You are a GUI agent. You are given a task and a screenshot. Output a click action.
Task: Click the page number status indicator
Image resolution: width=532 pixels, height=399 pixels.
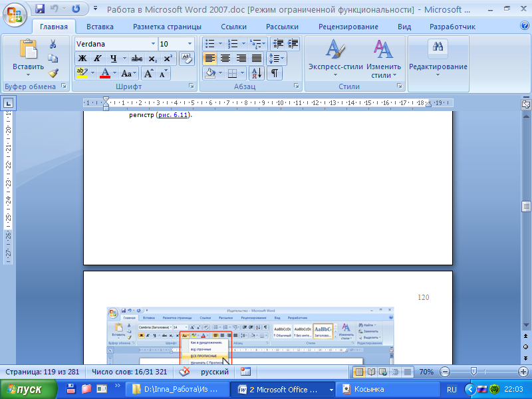pyautogui.click(x=43, y=372)
